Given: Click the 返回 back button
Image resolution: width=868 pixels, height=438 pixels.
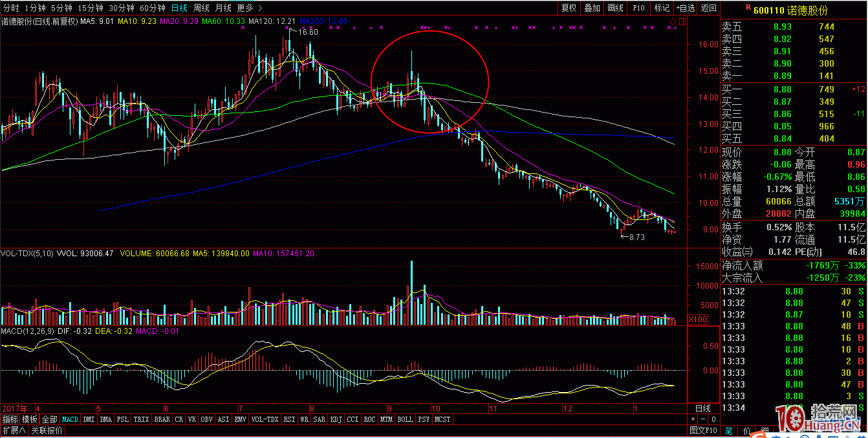Looking at the screenshot, I should point(709,8).
